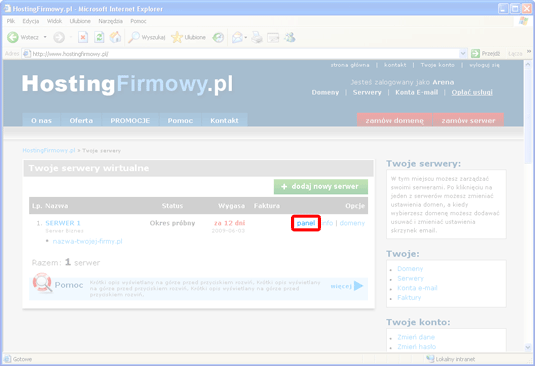Click wyloguj się link
Screen dimensions: 535x366
(x=484, y=65)
